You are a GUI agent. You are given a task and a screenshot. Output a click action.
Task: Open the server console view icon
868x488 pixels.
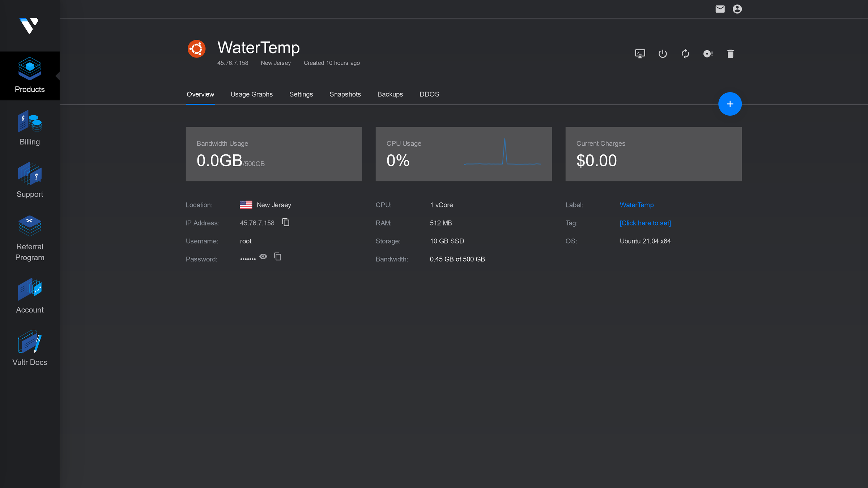640,54
